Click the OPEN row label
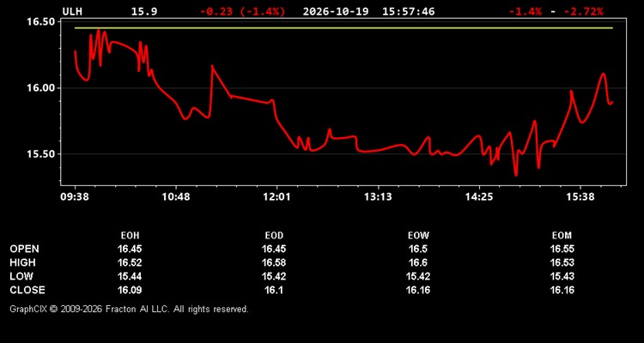 (x=25, y=249)
